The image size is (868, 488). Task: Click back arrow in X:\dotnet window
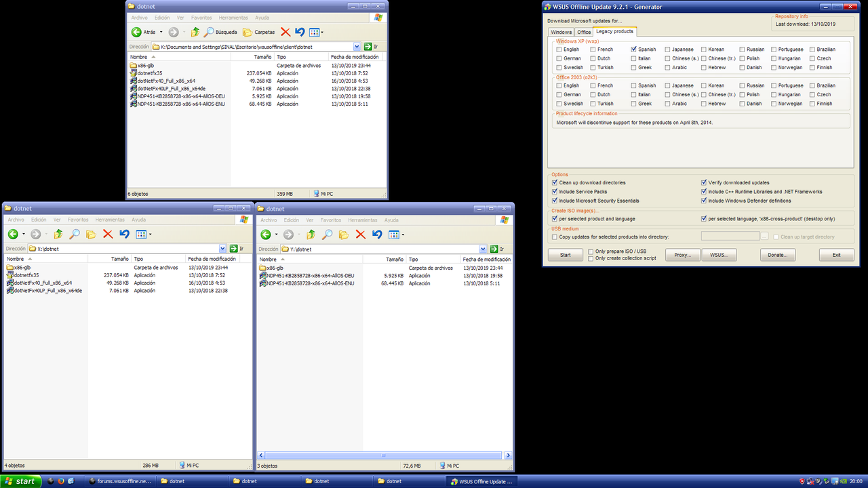(13, 235)
